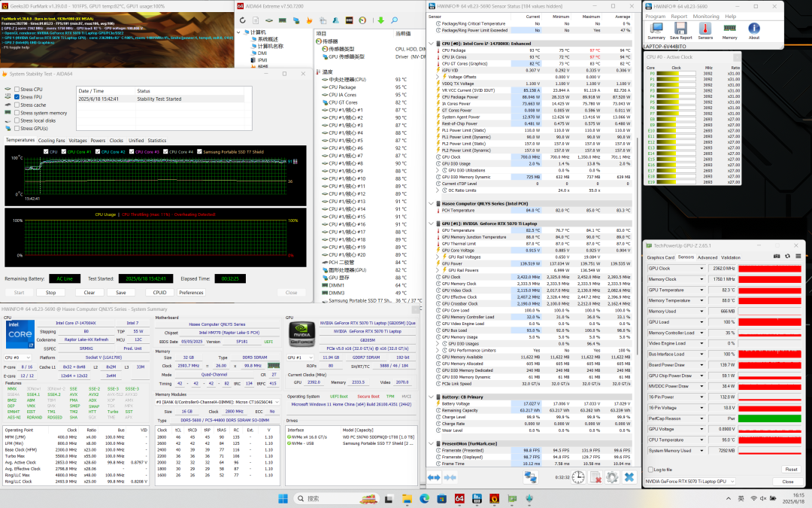Image resolution: width=812 pixels, height=508 pixels.
Task: Click the Stop button in stability test
Action: 51,292
